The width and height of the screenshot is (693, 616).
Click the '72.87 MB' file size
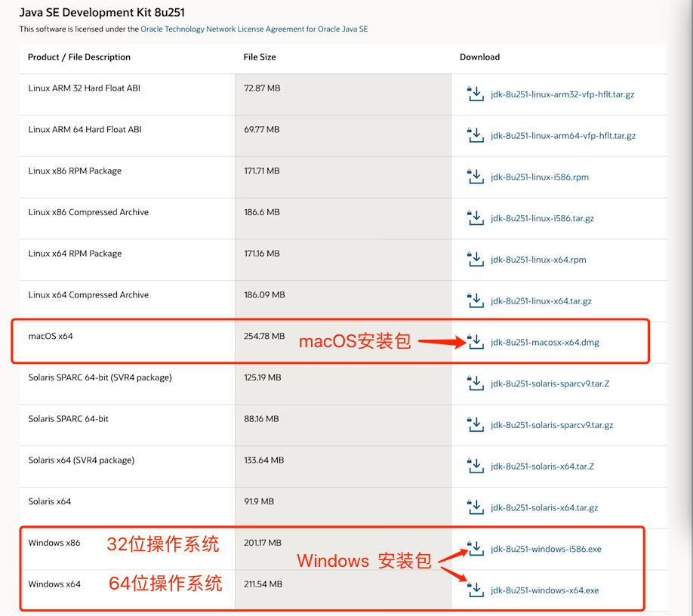pyautogui.click(x=262, y=88)
